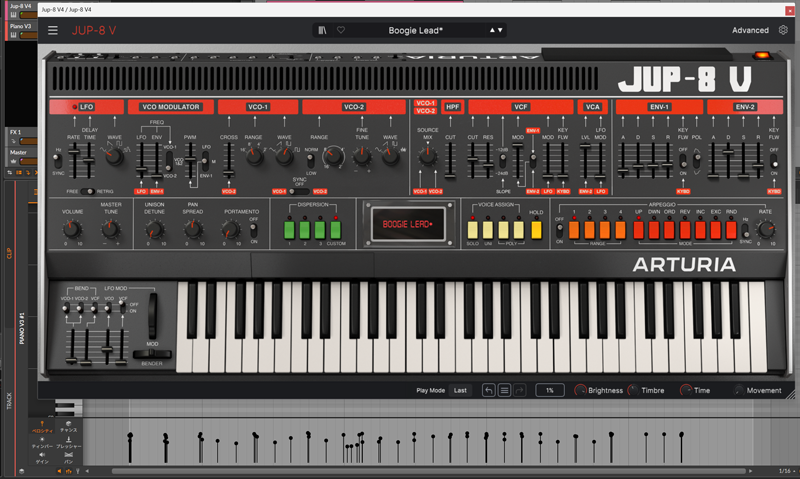Image resolution: width=800 pixels, height=479 pixels.
Task: Select Dispersion button 1
Action: point(289,230)
